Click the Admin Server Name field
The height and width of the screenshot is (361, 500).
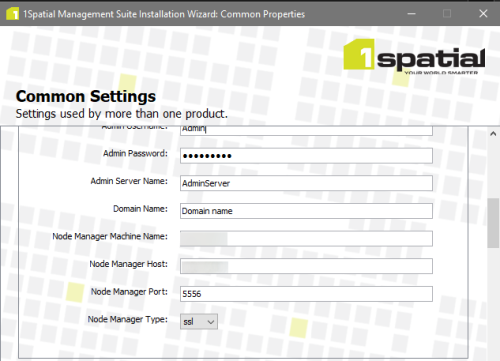click(306, 183)
